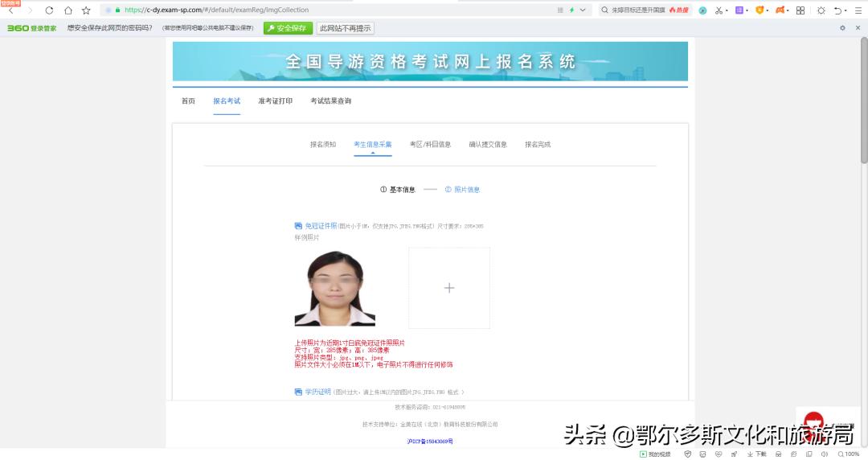The image size is (868, 460).
Task: Open the four-square extensions grid icon
Action: [800, 10]
